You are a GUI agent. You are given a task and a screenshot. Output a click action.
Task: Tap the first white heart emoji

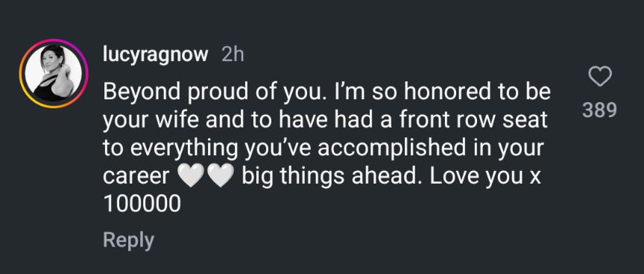click(191, 177)
